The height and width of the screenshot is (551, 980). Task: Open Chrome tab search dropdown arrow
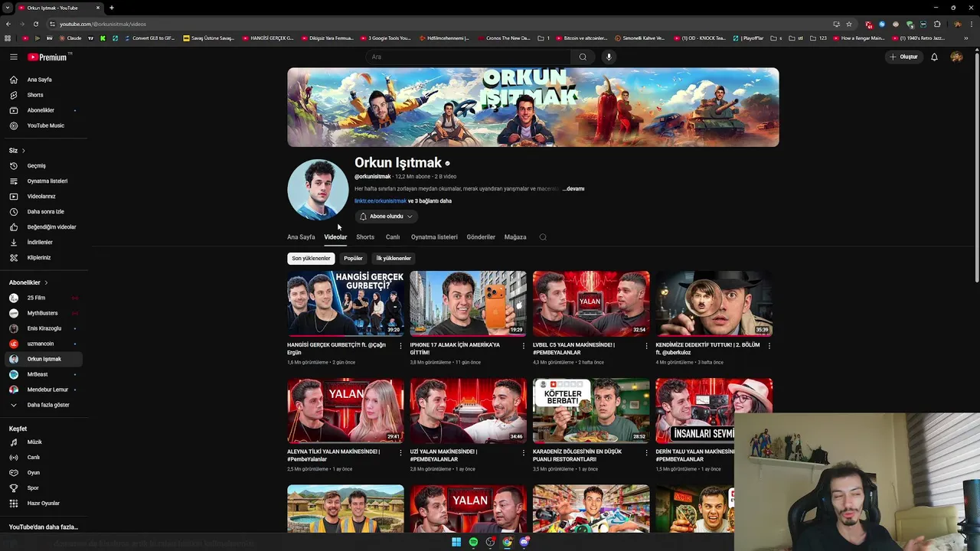pyautogui.click(x=8, y=8)
